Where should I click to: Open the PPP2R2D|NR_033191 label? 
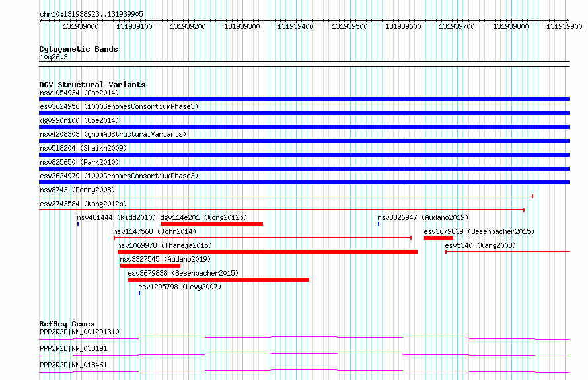pos(73,348)
